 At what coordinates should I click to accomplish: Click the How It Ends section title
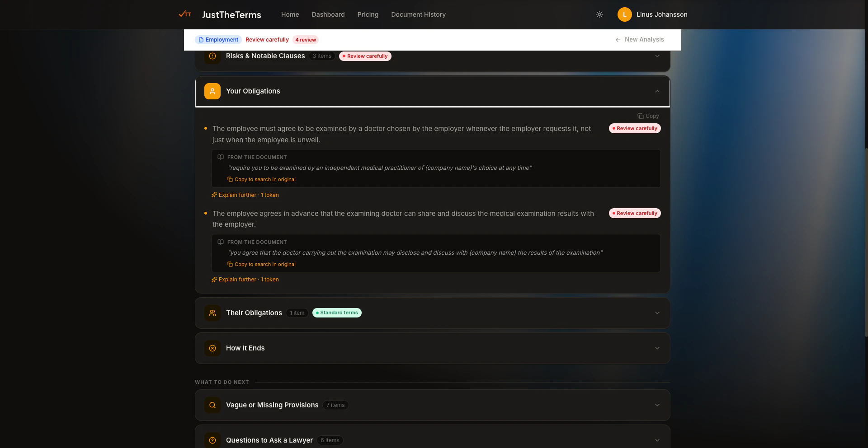245,348
